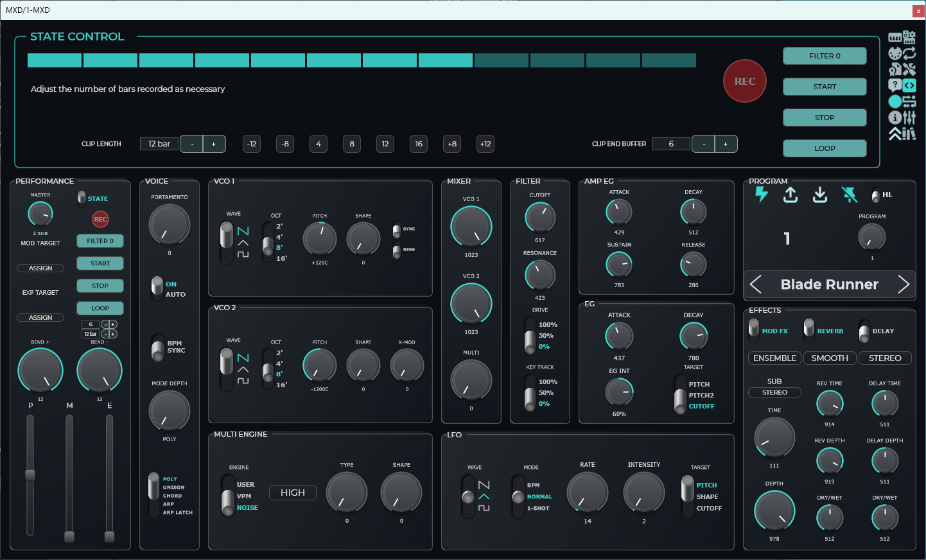Increase clip length with plus button
The width and height of the screenshot is (926, 560).
214,144
